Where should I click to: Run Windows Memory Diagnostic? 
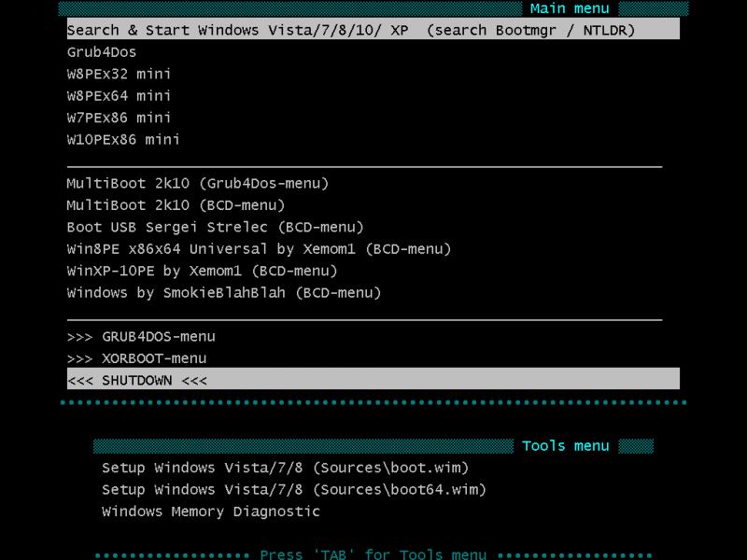pos(211,511)
